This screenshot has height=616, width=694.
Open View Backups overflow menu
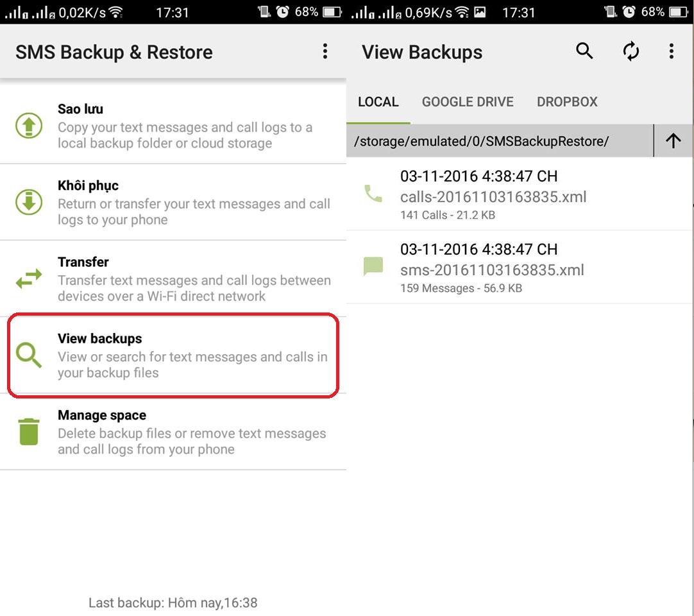(x=672, y=51)
